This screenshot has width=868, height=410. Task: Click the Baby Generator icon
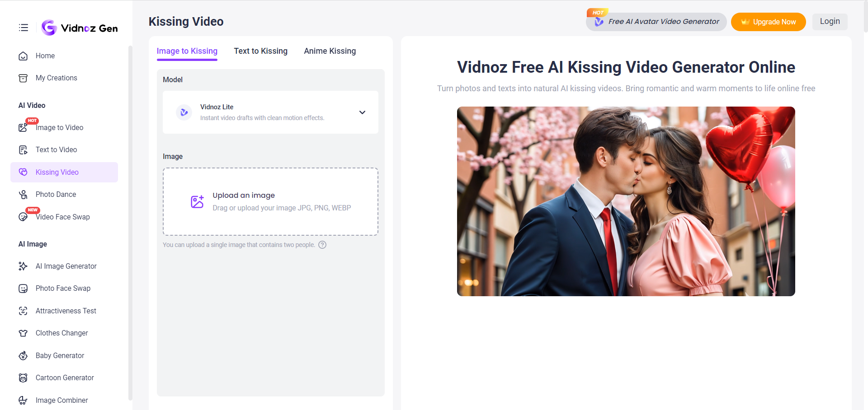[x=23, y=356]
